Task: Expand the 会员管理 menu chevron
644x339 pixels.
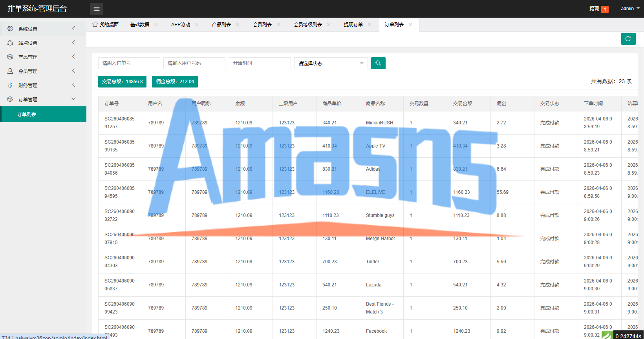Action: click(x=73, y=71)
